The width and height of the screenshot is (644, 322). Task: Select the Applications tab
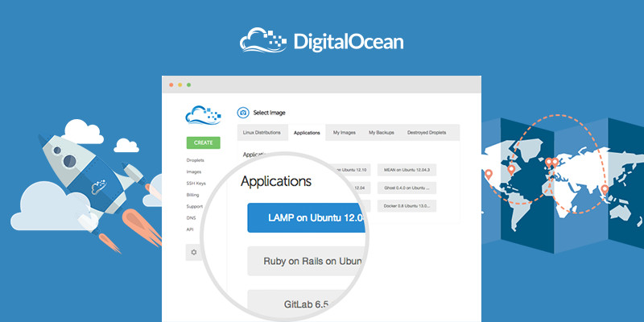(x=307, y=133)
